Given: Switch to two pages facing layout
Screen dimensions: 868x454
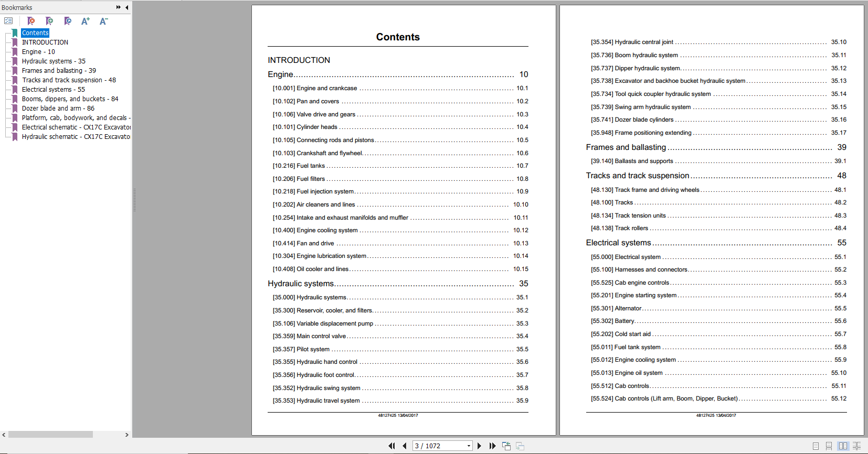Looking at the screenshot, I should click(x=843, y=446).
